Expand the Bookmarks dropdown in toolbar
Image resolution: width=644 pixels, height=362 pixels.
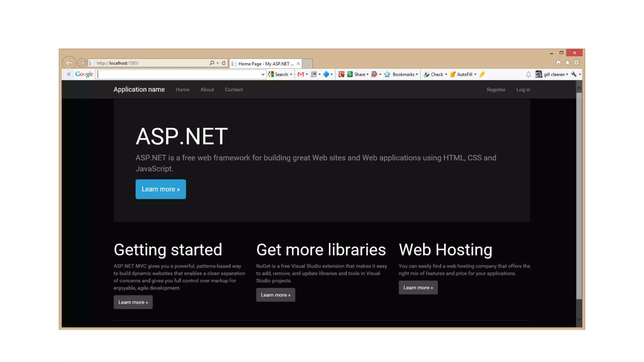[x=405, y=74]
